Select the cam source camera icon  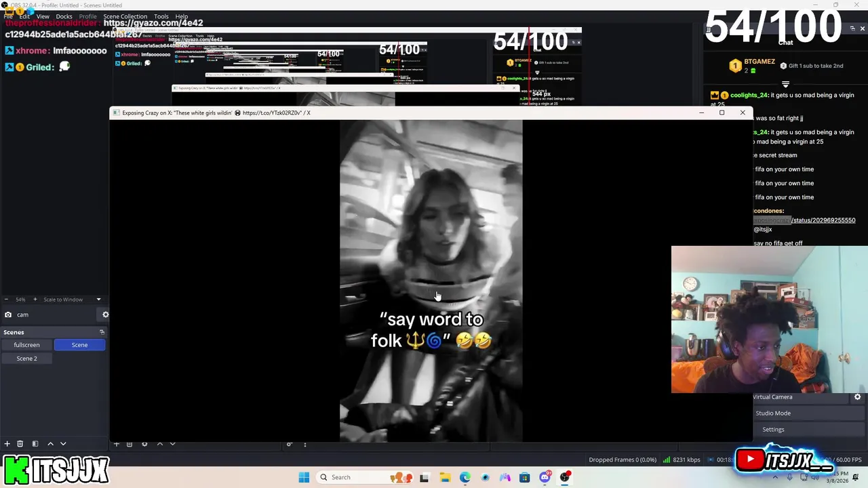8,314
